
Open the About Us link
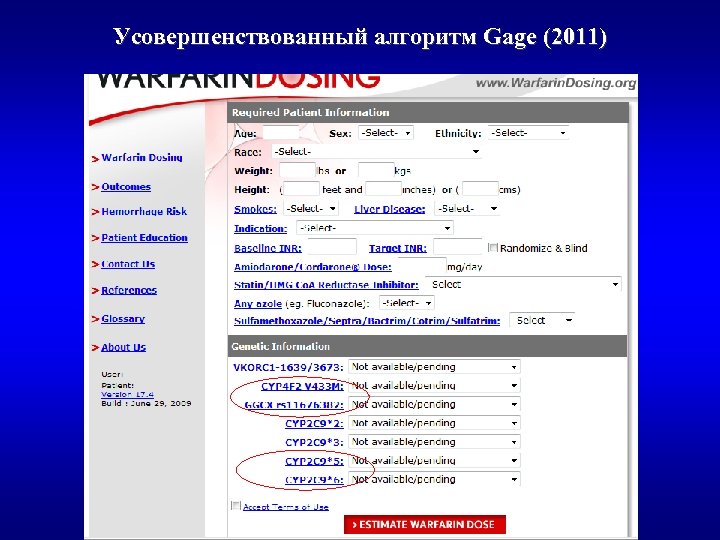tap(123, 348)
